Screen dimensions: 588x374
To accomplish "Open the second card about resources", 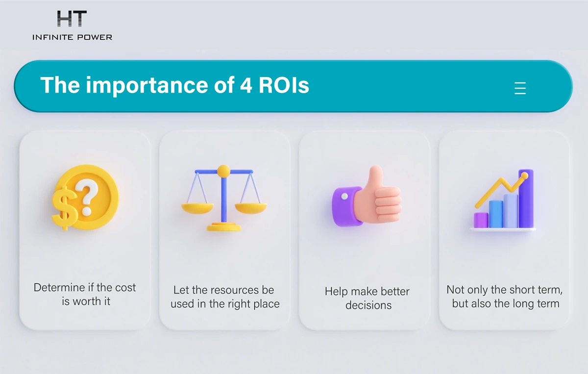I will tap(224, 230).
